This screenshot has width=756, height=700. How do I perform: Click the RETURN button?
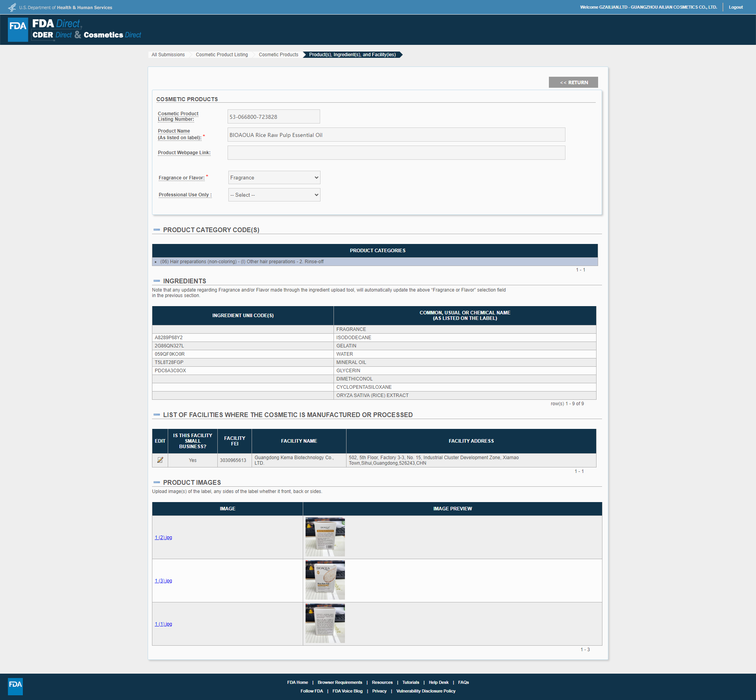pos(573,82)
